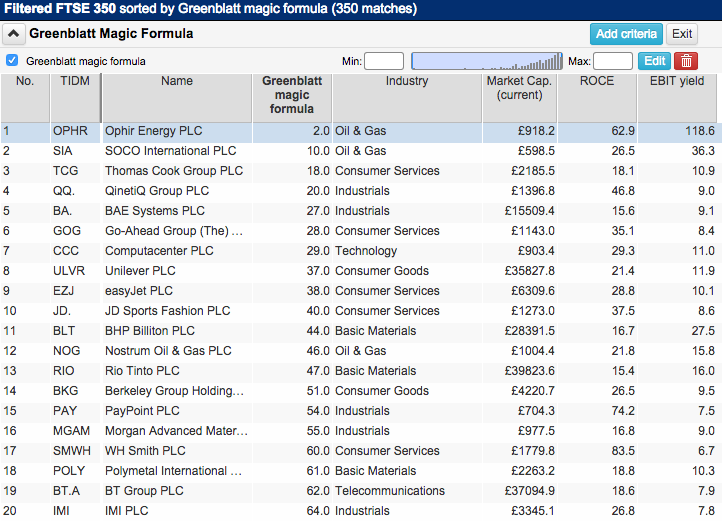Sort by the No. column header
This screenshot has width=722, height=521.
pyautogui.click(x=25, y=98)
